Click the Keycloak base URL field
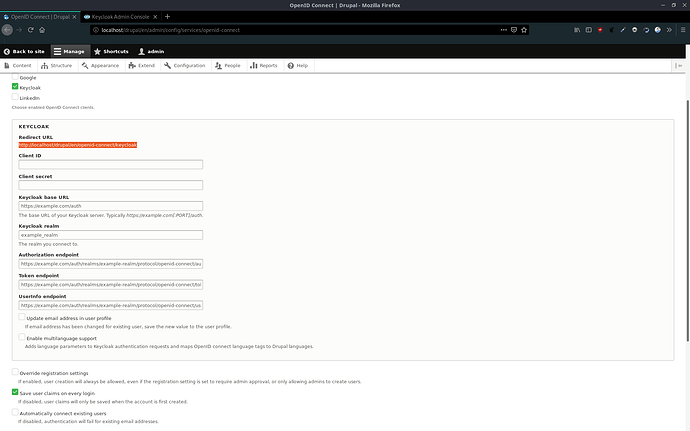The height and width of the screenshot is (431, 690). tap(110, 206)
